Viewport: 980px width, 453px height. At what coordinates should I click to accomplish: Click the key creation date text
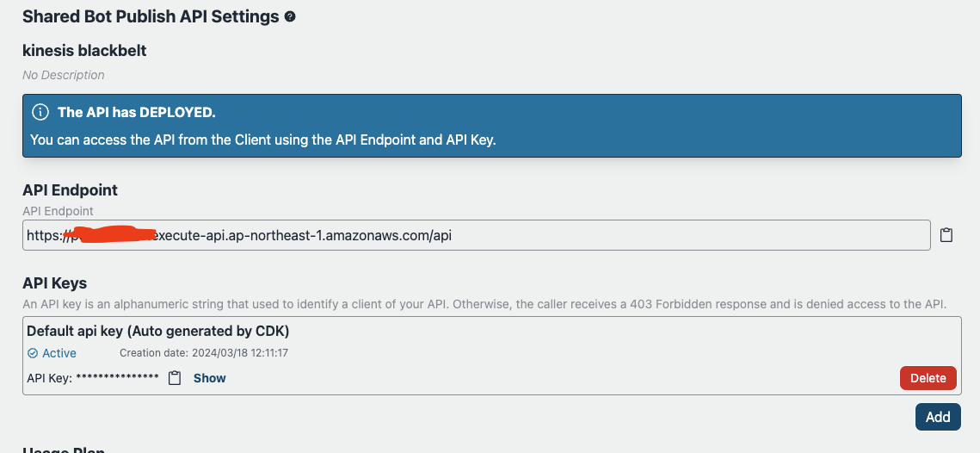point(203,353)
